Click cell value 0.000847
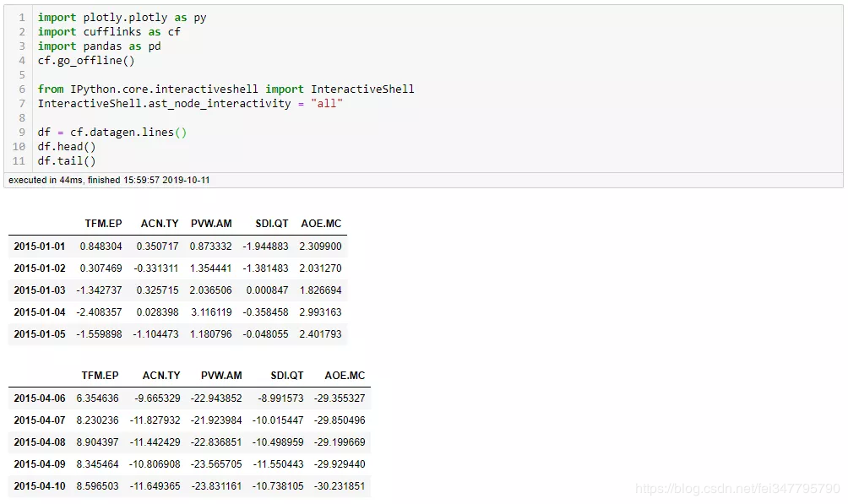This screenshot has height=504, width=848. point(267,290)
